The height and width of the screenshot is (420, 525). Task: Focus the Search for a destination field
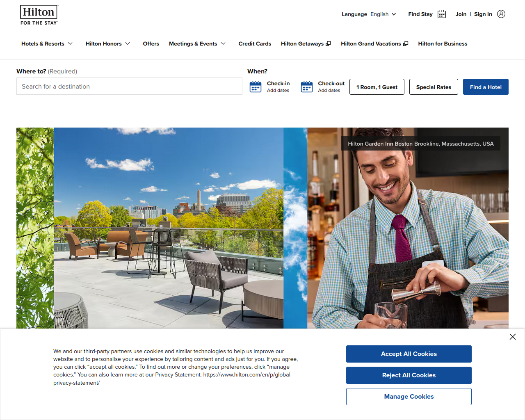point(129,86)
